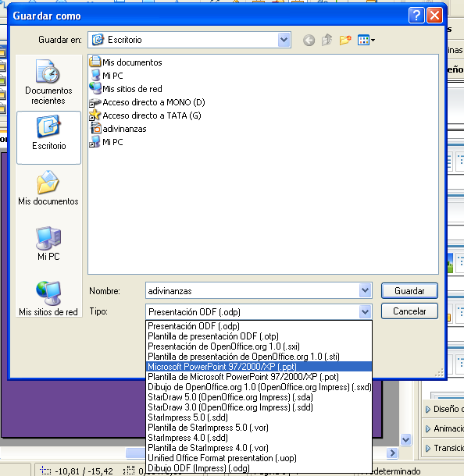
Task: Select adivinanzas file in list
Action: (118, 129)
